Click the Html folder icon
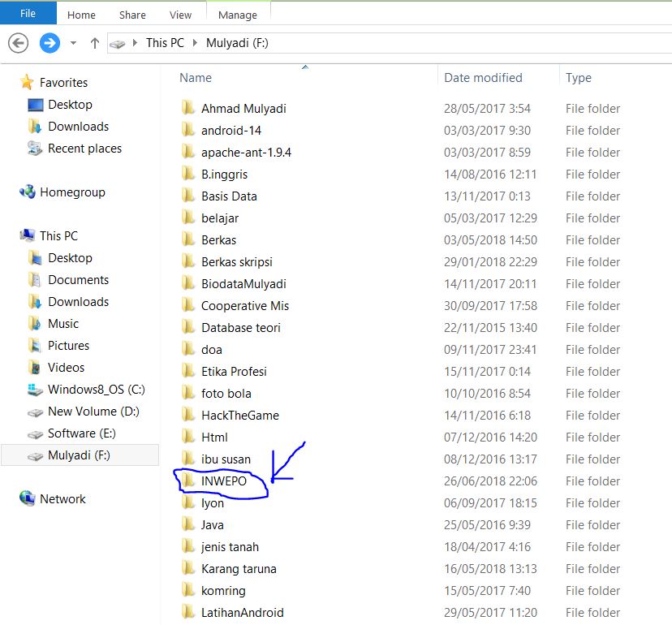The image size is (672, 625). pyautogui.click(x=187, y=437)
